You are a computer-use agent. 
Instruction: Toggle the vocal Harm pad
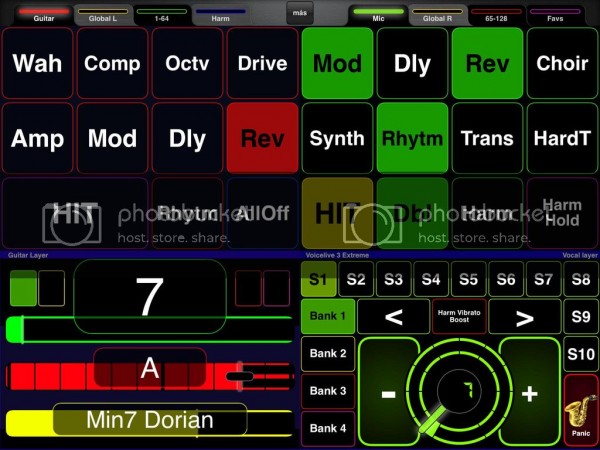488,213
